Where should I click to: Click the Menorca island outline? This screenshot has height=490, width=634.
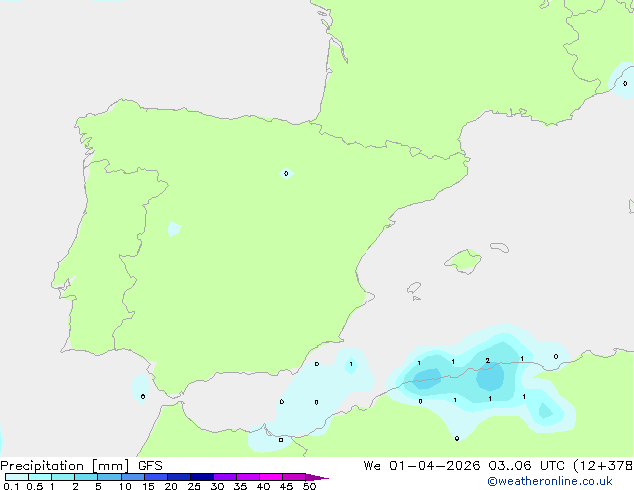[x=500, y=247]
